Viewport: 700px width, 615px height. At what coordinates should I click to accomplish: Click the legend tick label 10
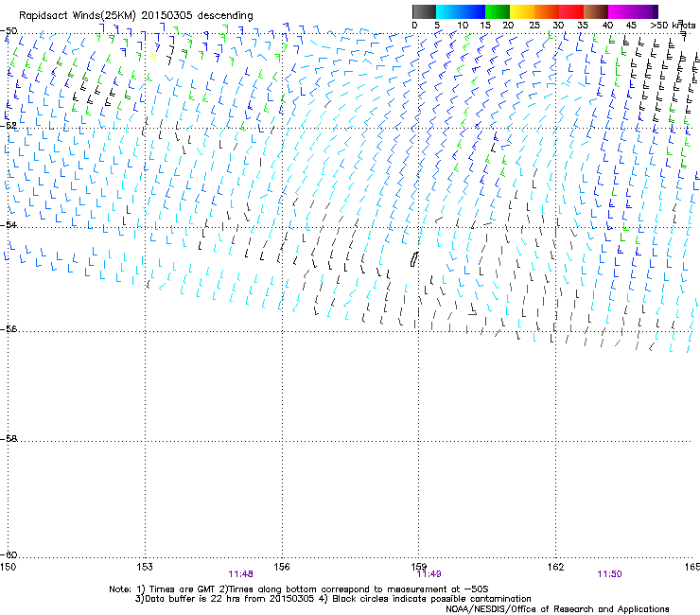pyautogui.click(x=462, y=25)
